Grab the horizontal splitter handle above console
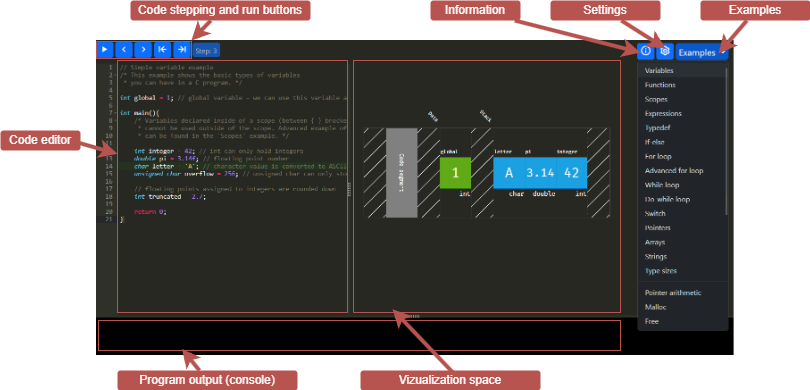Image resolution: width=810 pixels, height=390 pixels. 414,315
